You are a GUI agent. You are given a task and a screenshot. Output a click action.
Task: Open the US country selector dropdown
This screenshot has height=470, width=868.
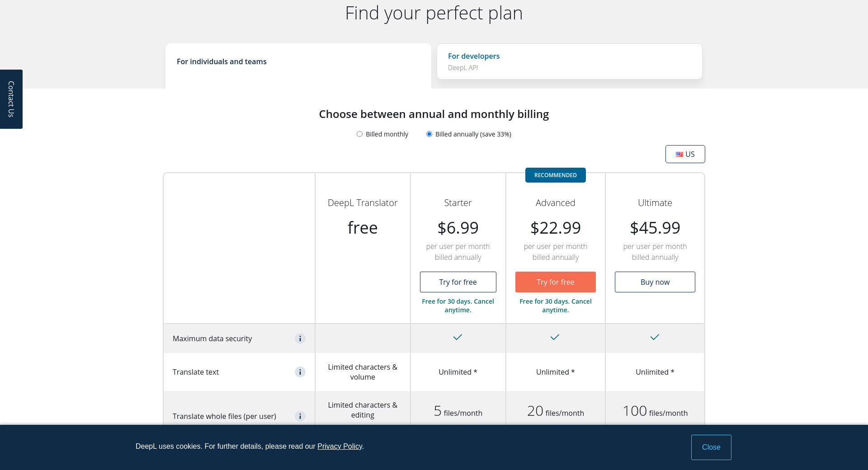685,154
